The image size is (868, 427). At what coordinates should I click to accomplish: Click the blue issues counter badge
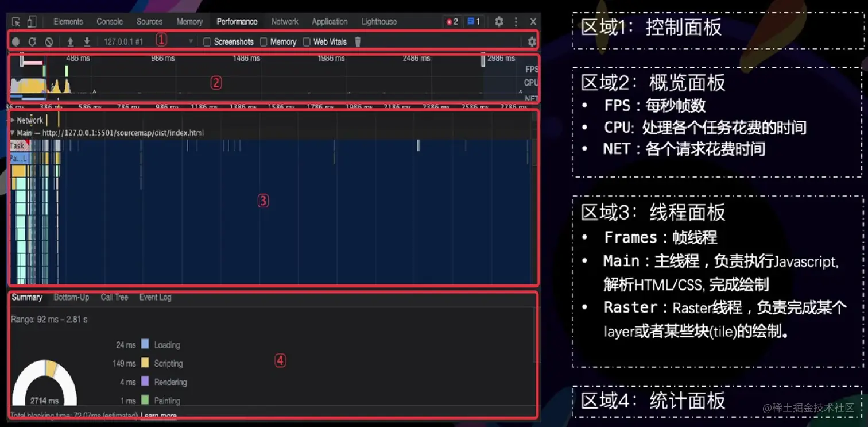click(x=474, y=22)
